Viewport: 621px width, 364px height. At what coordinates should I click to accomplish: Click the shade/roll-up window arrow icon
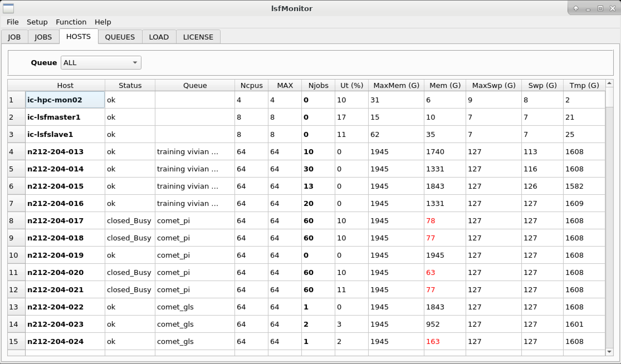576,8
